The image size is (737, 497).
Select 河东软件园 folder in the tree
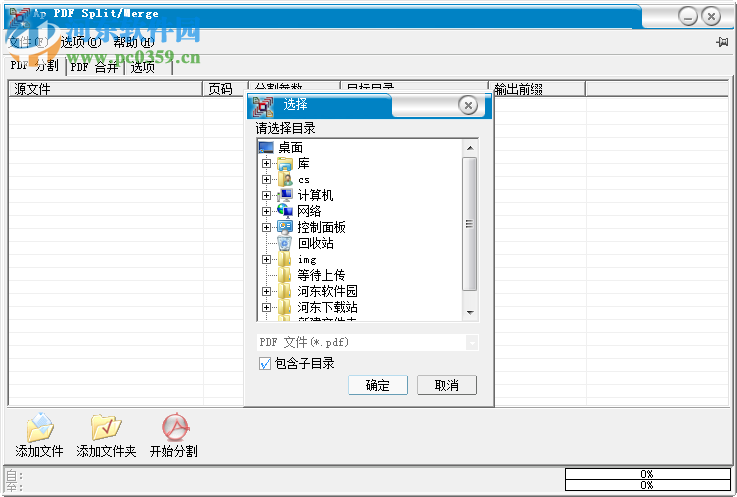pos(328,291)
